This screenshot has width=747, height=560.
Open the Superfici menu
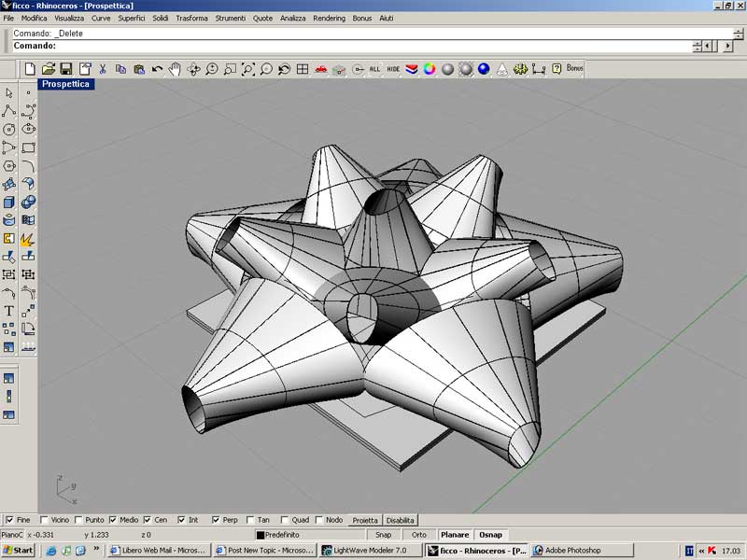pos(131,19)
